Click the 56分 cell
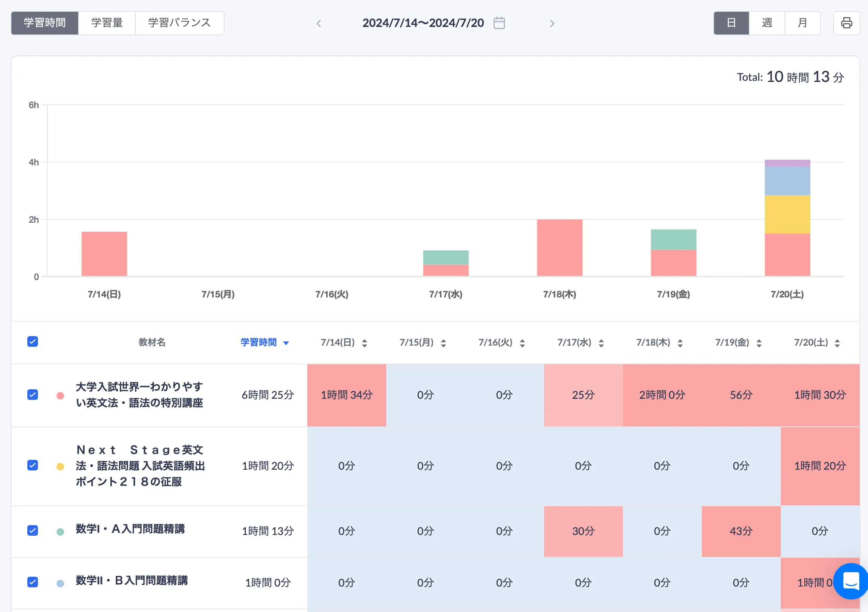 click(x=741, y=395)
